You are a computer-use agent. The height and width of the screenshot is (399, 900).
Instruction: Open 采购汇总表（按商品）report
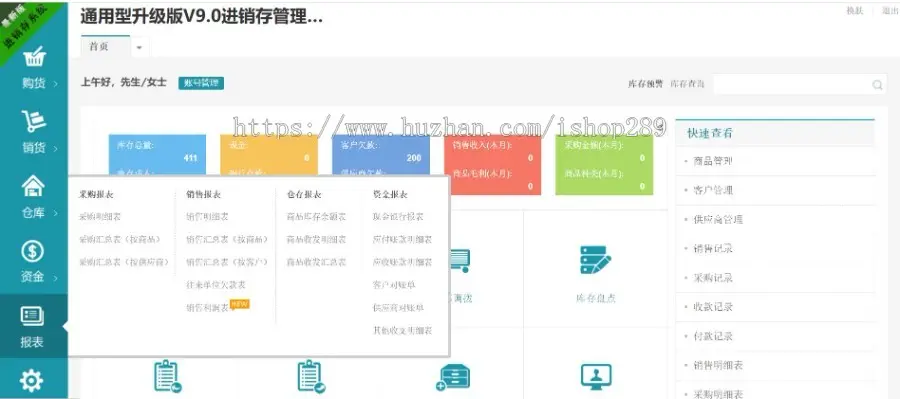120,239
